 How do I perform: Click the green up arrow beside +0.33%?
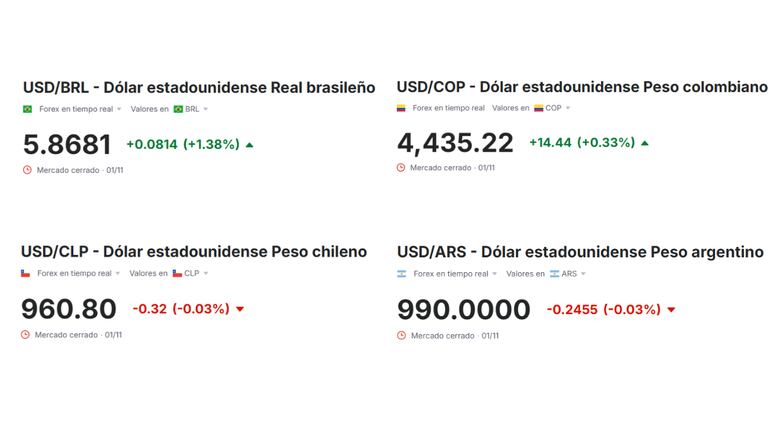[645, 143]
